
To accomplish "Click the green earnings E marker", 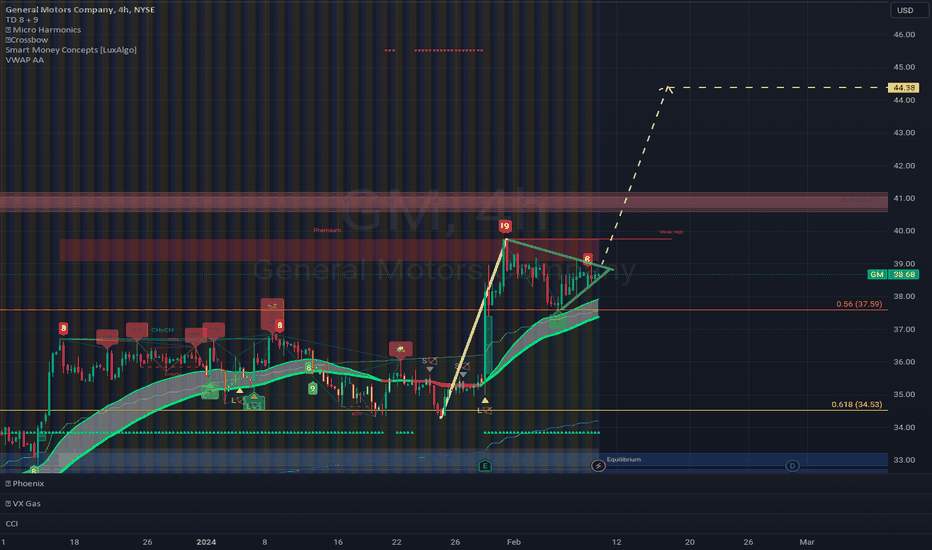I will [485, 466].
